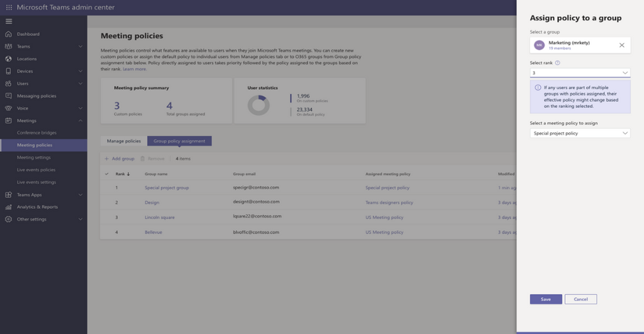Image resolution: width=644 pixels, height=334 pixels.
Task: Switch to the Manage policies tab
Action: pyautogui.click(x=124, y=141)
